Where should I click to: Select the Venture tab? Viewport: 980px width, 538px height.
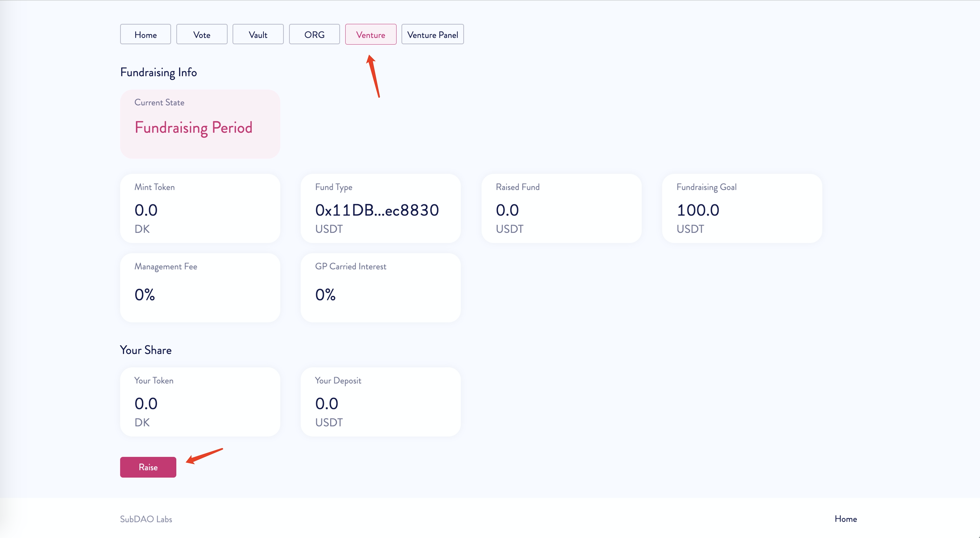pyautogui.click(x=371, y=35)
